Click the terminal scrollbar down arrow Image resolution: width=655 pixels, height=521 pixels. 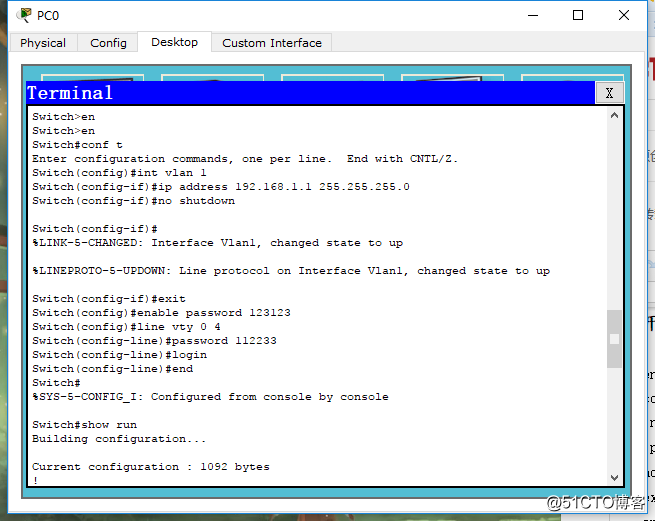point(614,478)
